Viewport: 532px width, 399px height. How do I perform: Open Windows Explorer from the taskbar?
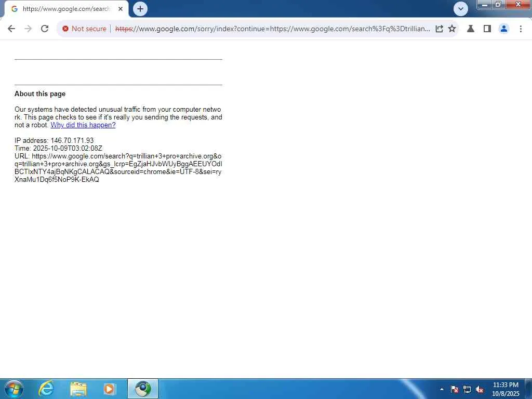(78, 389)
